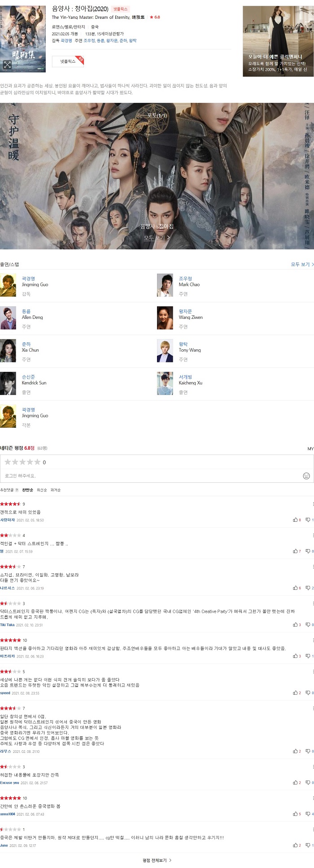The height and width of the screenshot is (868, 314).
Task: Open director 곽경명 link in movie info
Action: 66,40
